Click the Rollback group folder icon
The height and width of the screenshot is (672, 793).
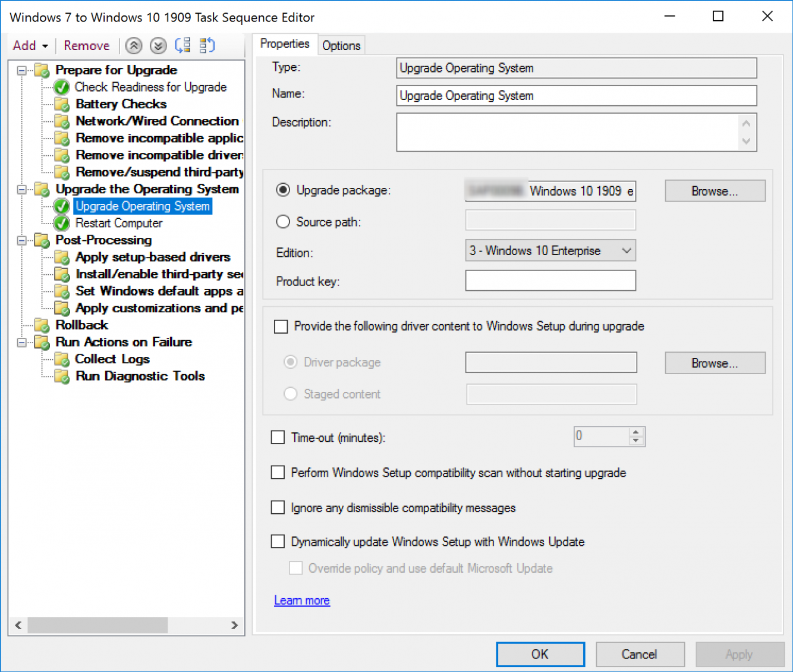pyautogui.click(x=40, y=325)
